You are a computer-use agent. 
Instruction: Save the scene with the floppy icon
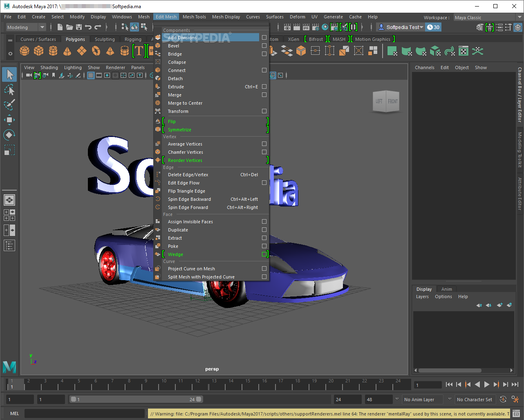tap(79, 27)
